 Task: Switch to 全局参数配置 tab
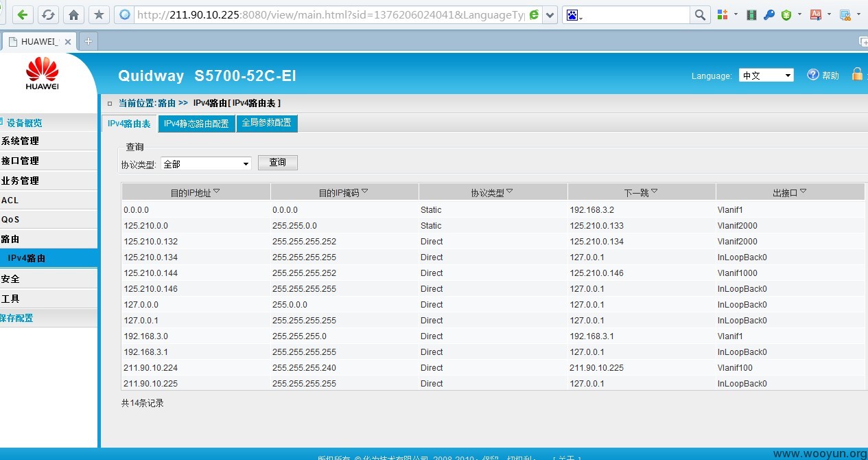click(267, 124)
